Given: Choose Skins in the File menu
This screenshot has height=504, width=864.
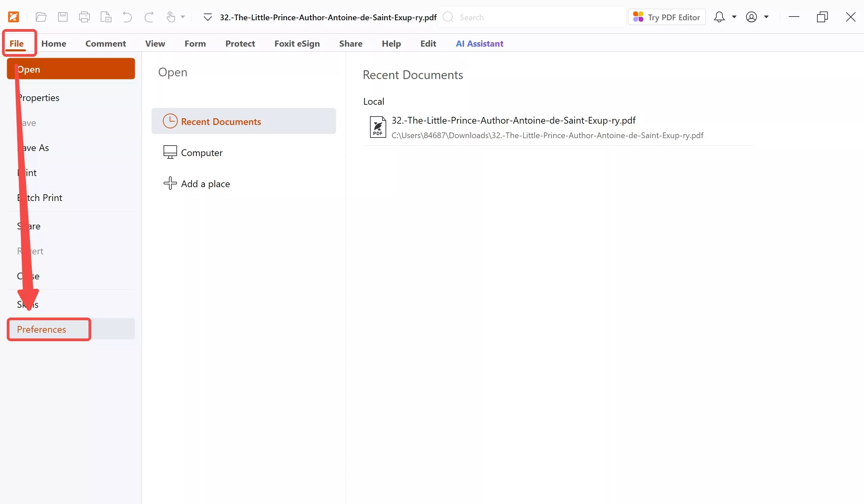Looking at the screenshot, I should [71, 304].
